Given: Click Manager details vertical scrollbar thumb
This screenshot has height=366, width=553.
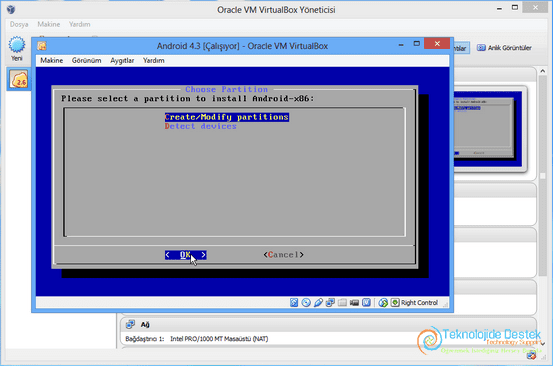Looking at the screenshot, I should click(543, 175).
